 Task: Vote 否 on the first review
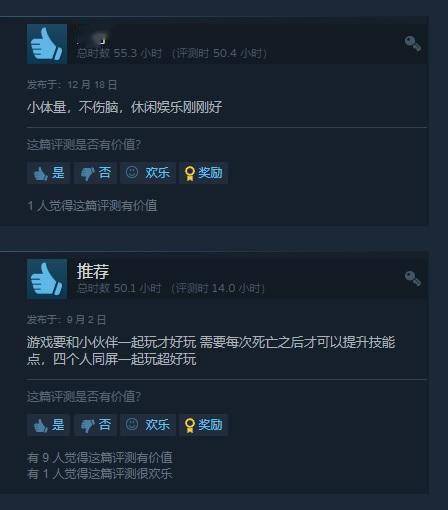click(95, 173)
